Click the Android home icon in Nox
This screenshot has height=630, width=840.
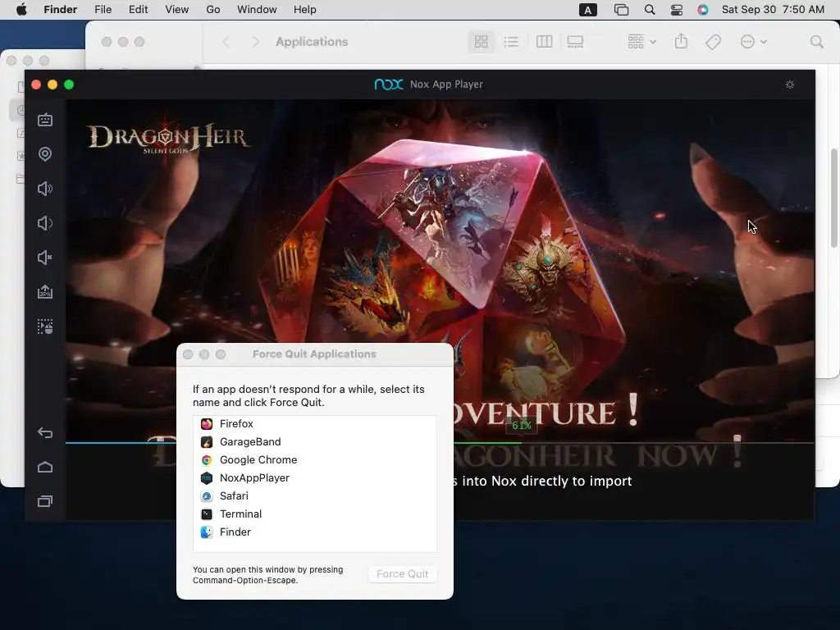[x=45, y=467]
